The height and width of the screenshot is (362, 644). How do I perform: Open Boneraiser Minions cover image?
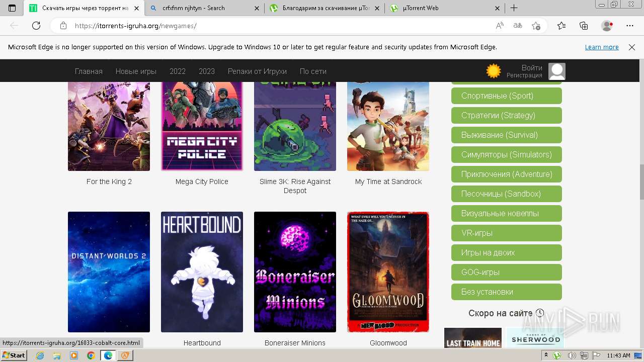coord(295,272)
